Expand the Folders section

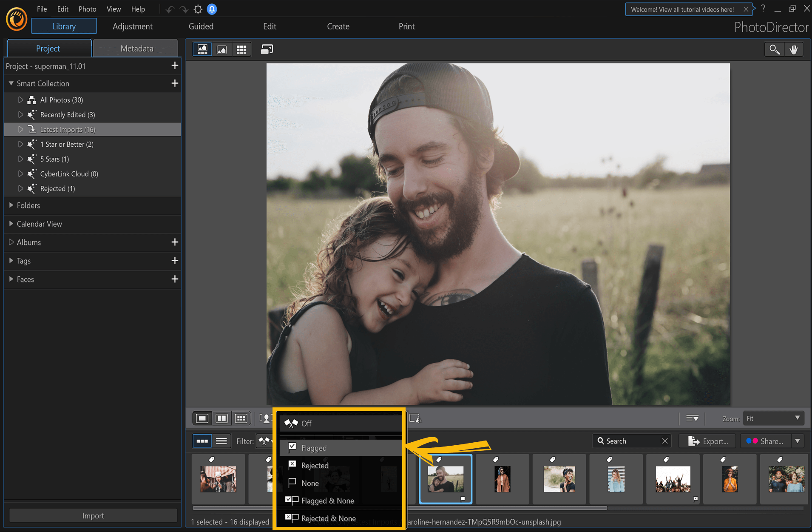coord(28,205)
